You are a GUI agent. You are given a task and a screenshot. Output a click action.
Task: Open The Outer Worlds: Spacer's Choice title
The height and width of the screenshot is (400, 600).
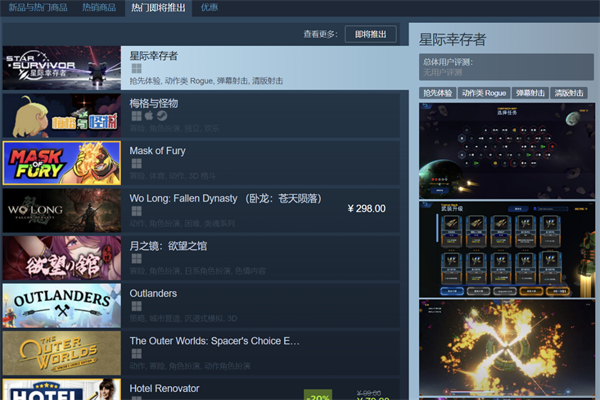coord(214,341)
